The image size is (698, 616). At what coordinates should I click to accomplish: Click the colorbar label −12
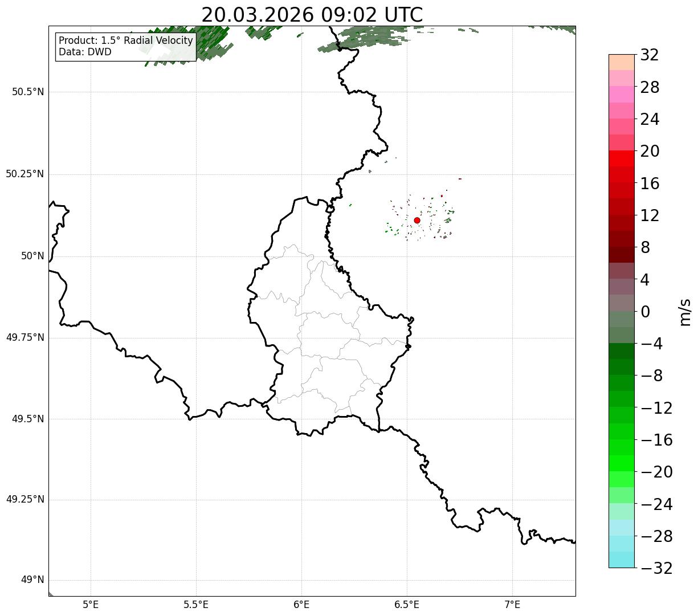click(656, 408)
